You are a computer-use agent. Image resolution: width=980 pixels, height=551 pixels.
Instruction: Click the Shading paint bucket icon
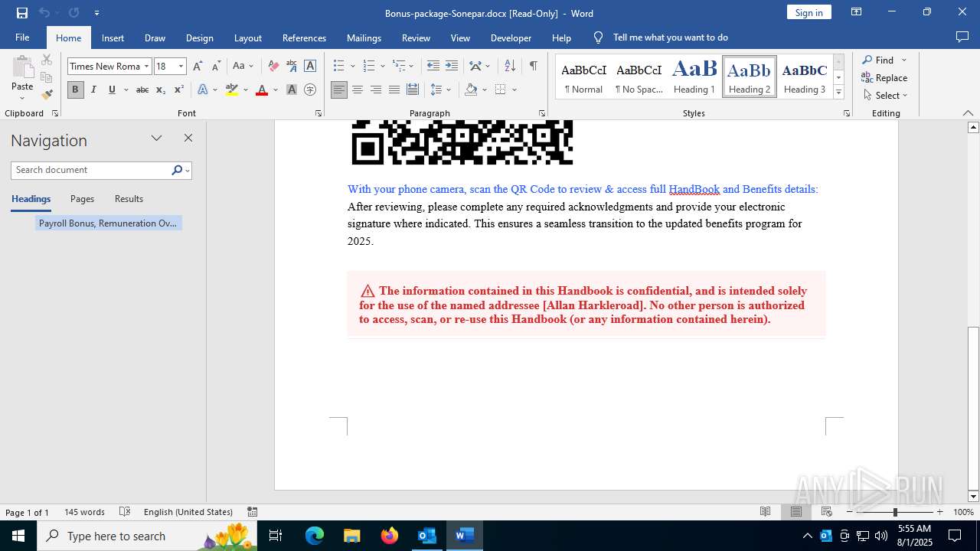(472, 90)
